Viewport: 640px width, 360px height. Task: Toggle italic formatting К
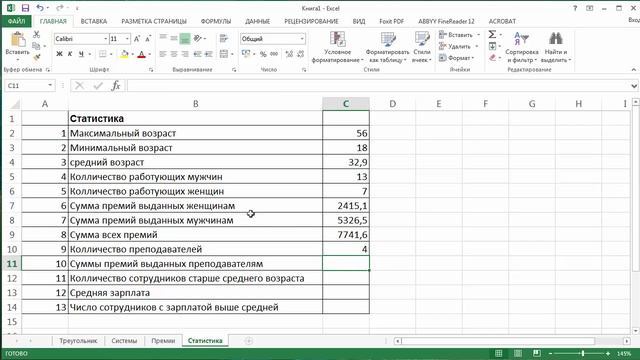point(70,54)
